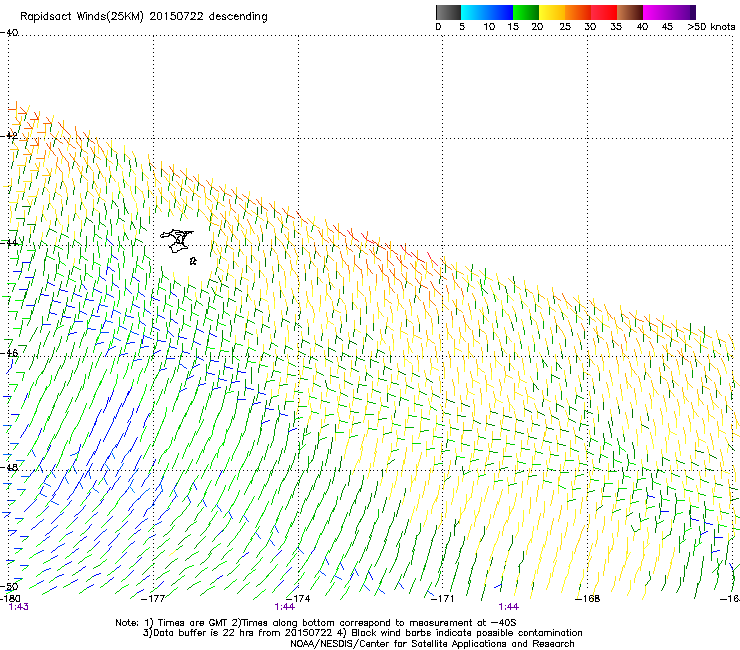Click the Rapidsact Winds(25KM) 20150722 descending title

pos(143,17)
